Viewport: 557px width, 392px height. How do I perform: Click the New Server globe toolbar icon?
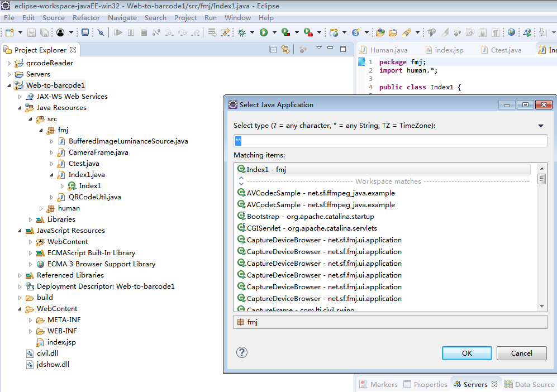coord(334,32)
